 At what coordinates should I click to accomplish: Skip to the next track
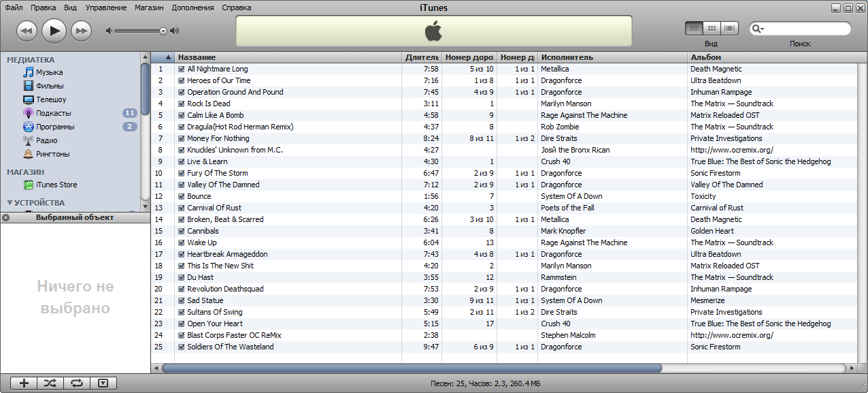coord(82,31)
